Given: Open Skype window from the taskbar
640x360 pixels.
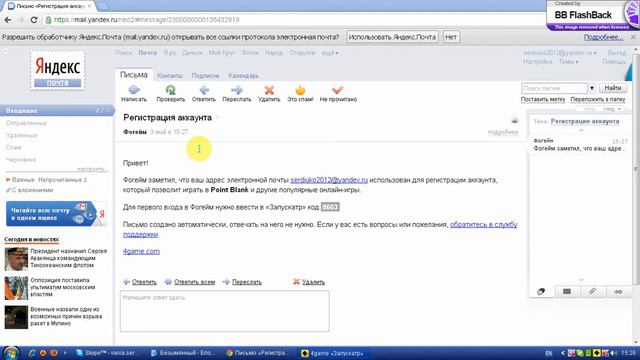Looking at the screenshot, I should click(108, 353).
